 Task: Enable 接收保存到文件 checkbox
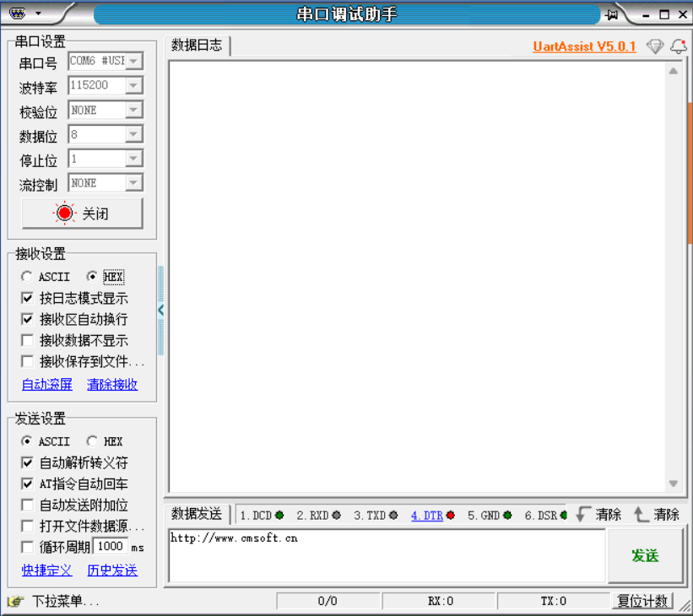click(27, 361)
